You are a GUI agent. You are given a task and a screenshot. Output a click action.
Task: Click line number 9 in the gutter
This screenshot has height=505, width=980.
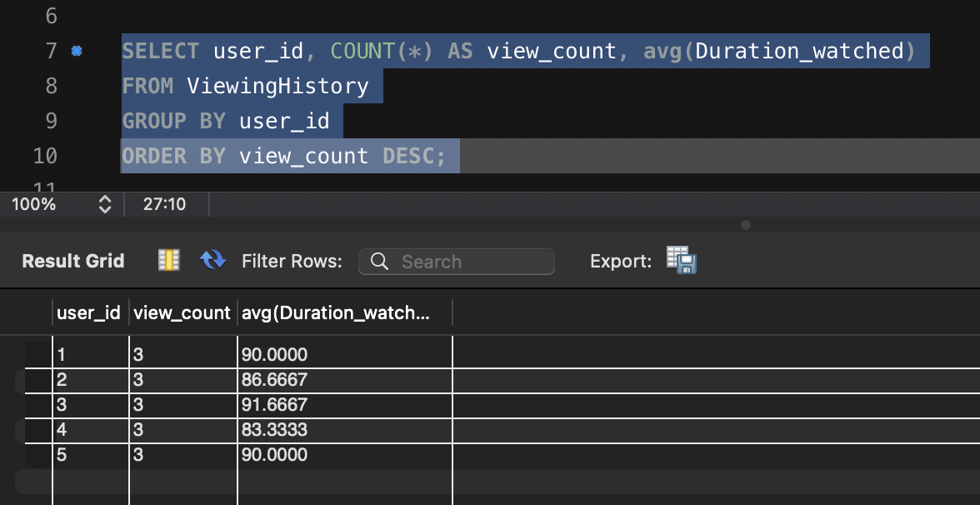point(49,121)
